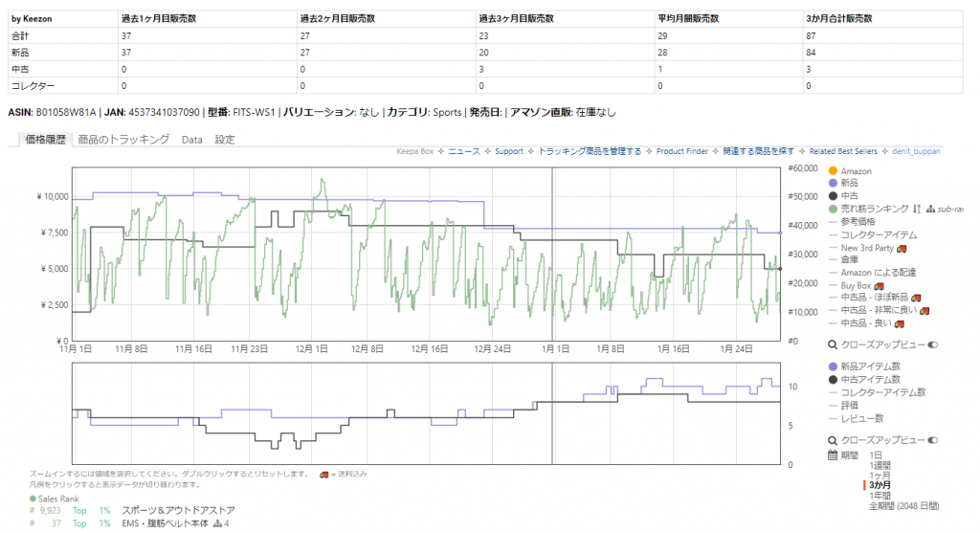Toggle the lower クローズアップビュー switch
Viewport: 980px width, 533px height.
(x=933, y=439)
